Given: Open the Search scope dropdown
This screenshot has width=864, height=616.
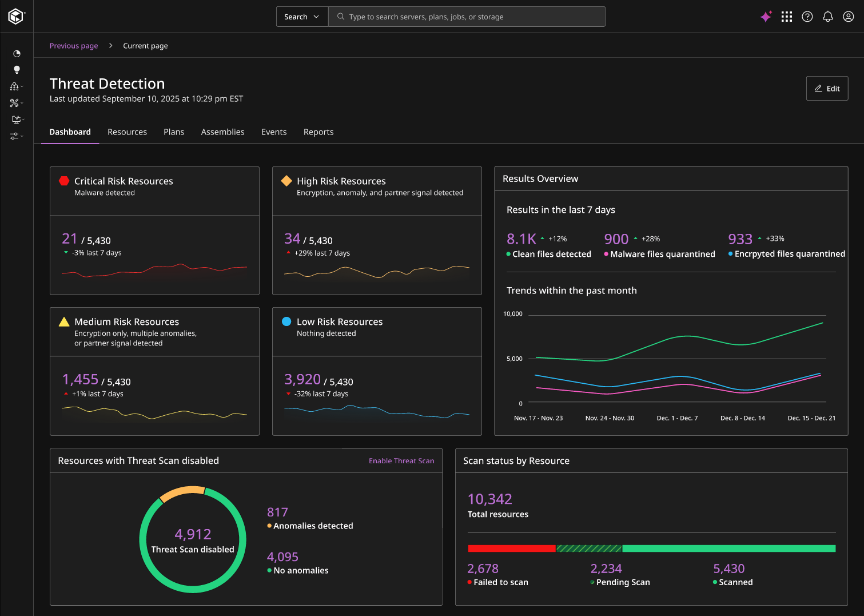Looking at the screenshot, I should pos(302,17).
